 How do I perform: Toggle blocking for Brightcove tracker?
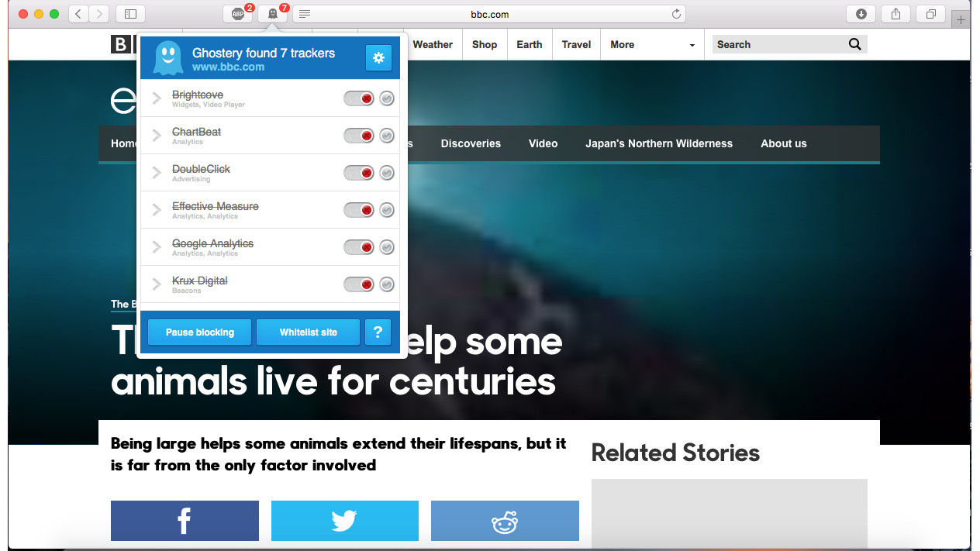pyautogui.click(x=359, y=98)
